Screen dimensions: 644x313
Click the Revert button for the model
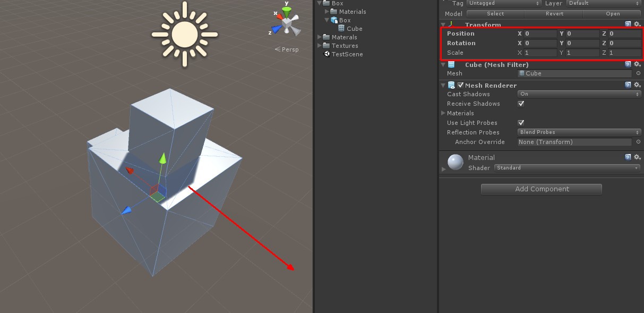click(x=554, y=13)
